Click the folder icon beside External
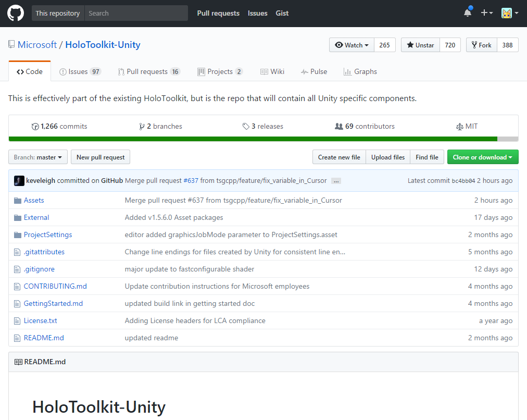The height and width of the screenshot is (420, 527). [x=18, y=218]
